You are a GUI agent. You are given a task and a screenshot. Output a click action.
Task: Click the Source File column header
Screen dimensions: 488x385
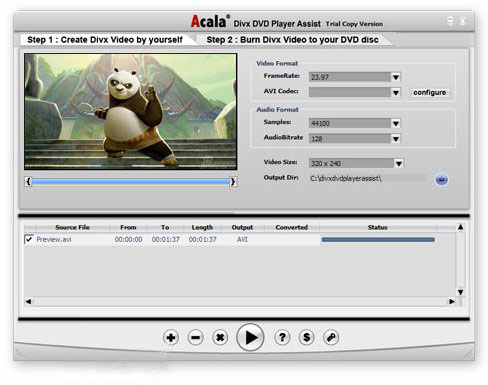point(72,227)
